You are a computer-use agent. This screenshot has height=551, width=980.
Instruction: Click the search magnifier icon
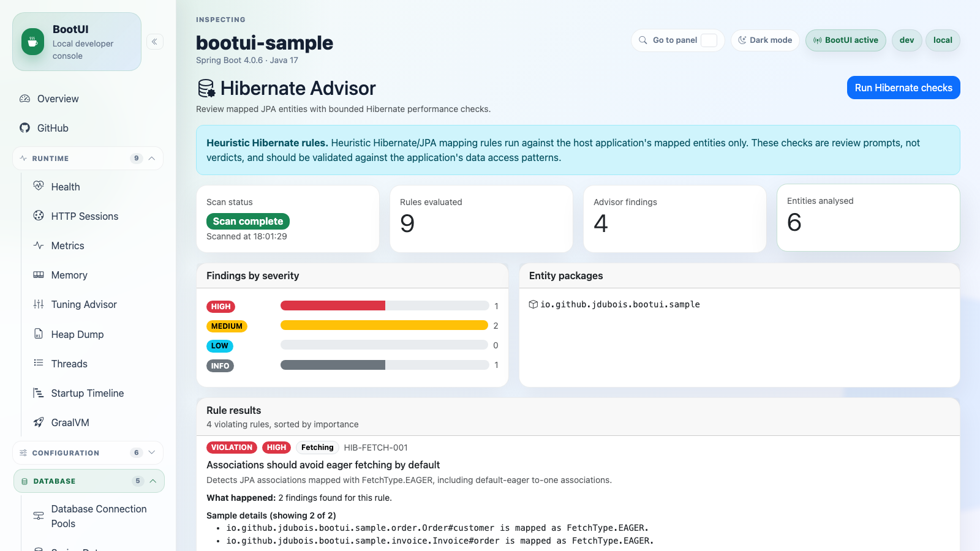coord(643,40)
